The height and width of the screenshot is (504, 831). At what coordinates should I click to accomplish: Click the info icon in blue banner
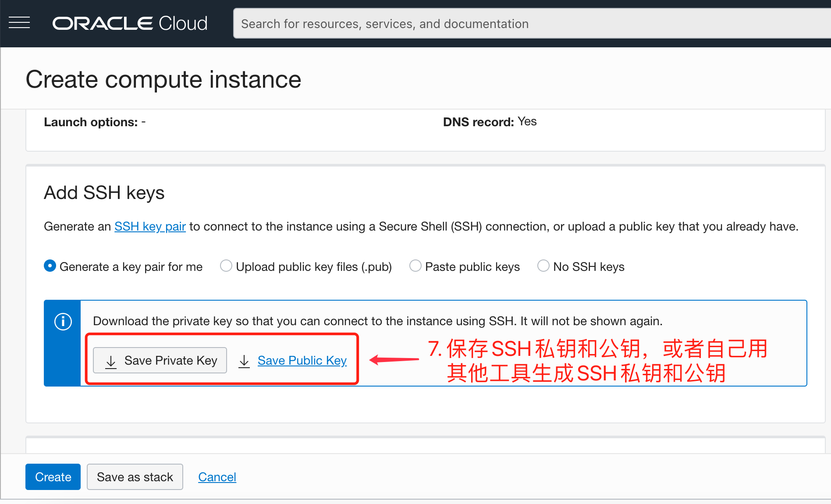[63, 322]
